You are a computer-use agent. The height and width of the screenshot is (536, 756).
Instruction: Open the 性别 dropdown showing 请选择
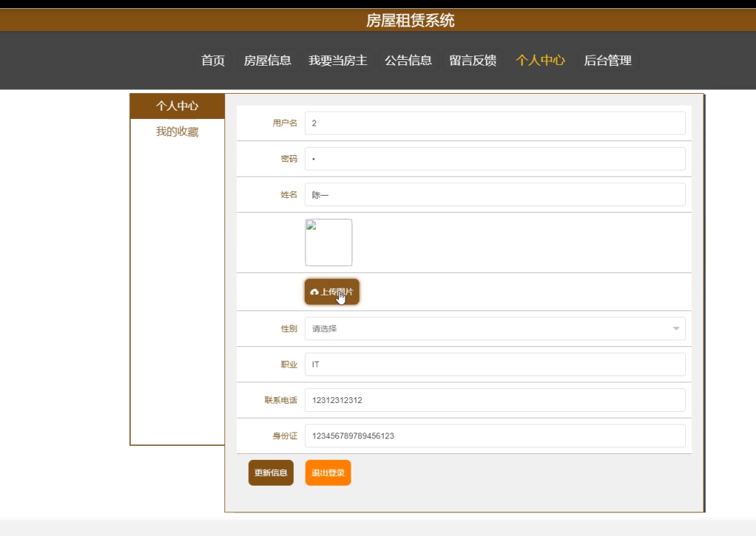pos(495,329)
